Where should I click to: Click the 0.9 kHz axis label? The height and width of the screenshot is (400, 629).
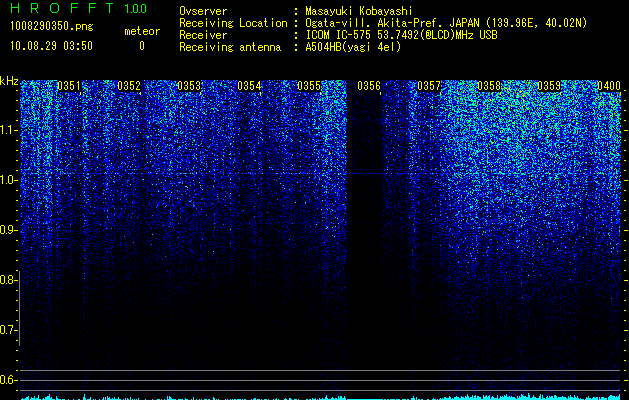[7, 230]
